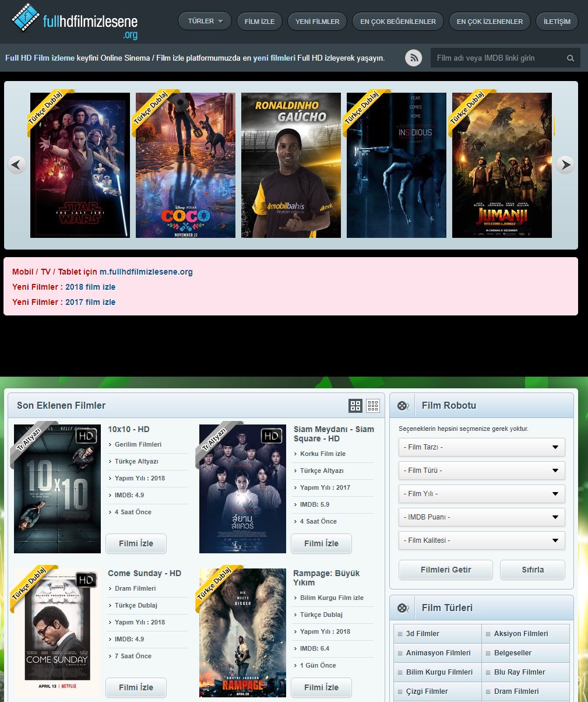This screenshot has width=588, height=702.
Task: Expand the Film Tarzı dropdown
Action: click(x=482, y=447)
